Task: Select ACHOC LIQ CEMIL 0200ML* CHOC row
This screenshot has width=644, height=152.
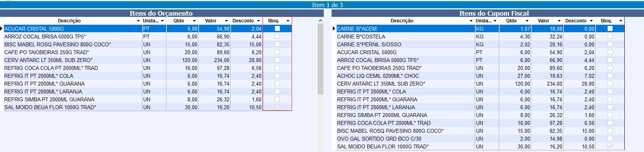Action: click(480, 76)
